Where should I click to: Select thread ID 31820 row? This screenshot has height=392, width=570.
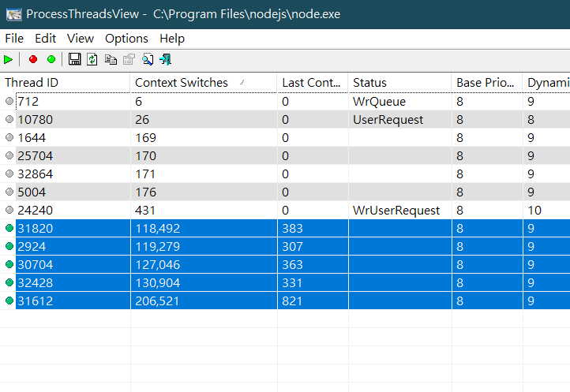[285, 229]
